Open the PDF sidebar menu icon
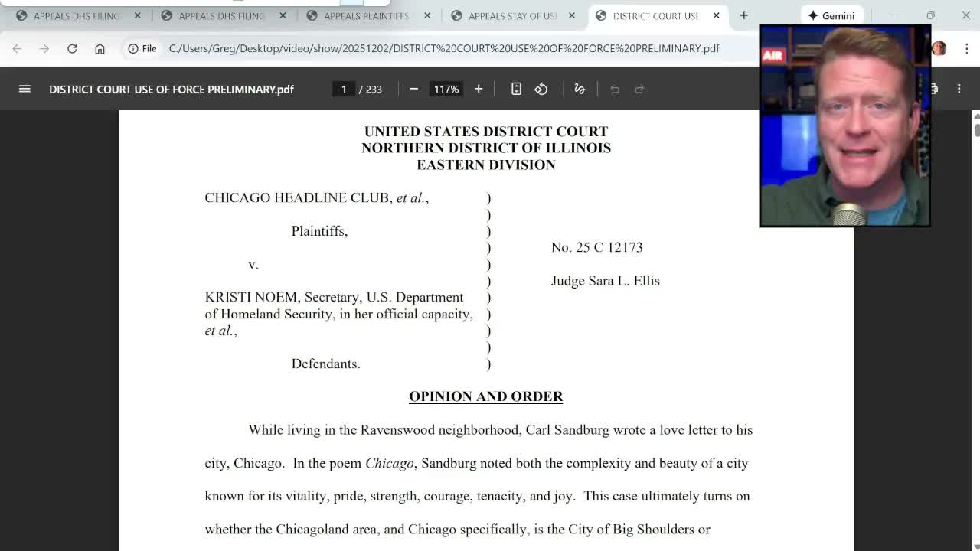 tap(24, 89)
